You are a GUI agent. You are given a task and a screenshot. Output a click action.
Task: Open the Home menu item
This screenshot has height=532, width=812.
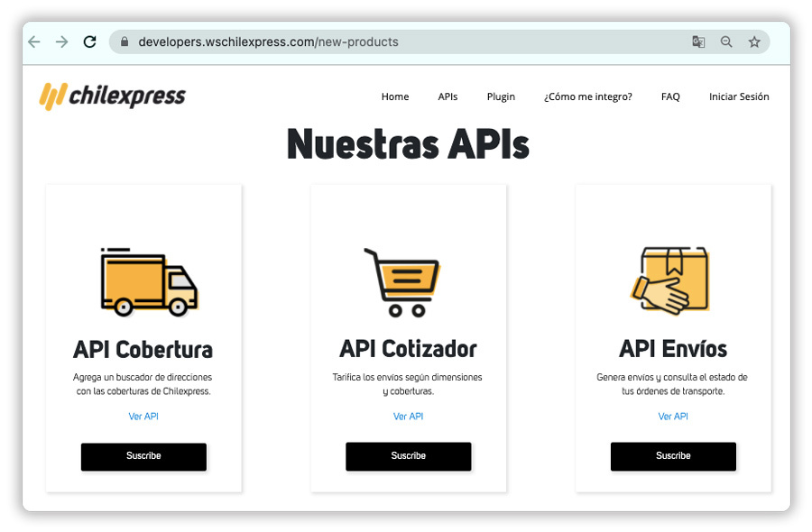click(395, 96)
